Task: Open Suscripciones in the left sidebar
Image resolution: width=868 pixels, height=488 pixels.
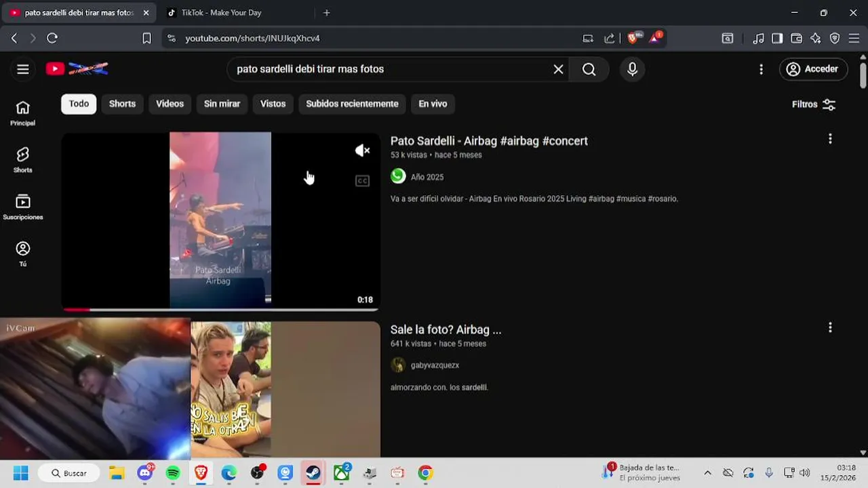Action: (x=23, y=207)
